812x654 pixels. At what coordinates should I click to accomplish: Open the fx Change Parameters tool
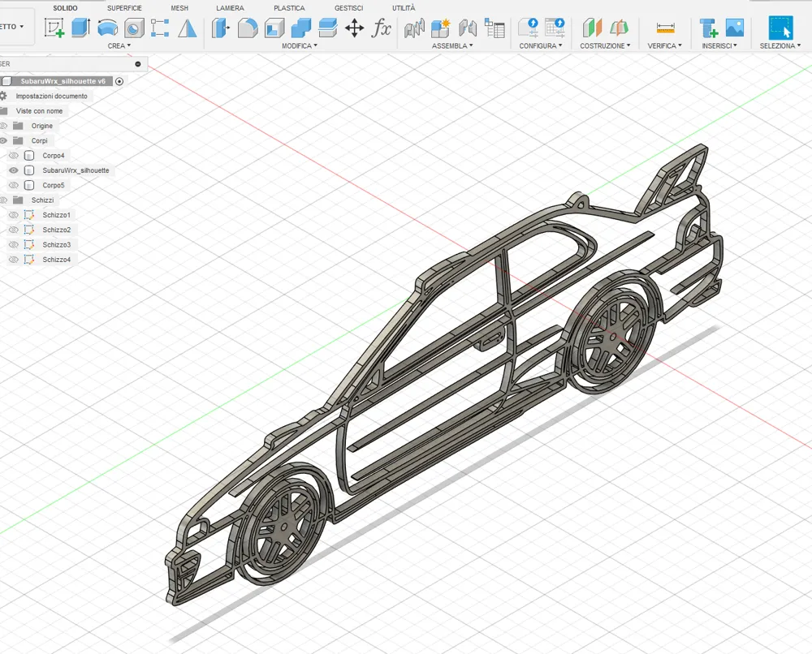[381, 28]
